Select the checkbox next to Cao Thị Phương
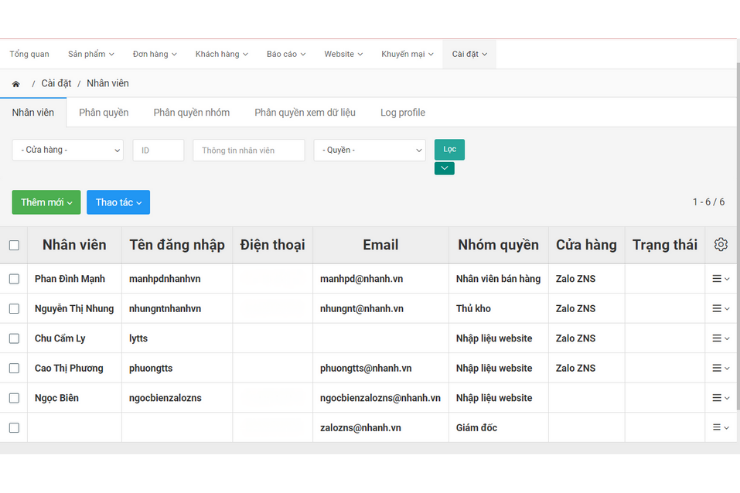This screenshot has width=740, height=493. click(14, 368)
